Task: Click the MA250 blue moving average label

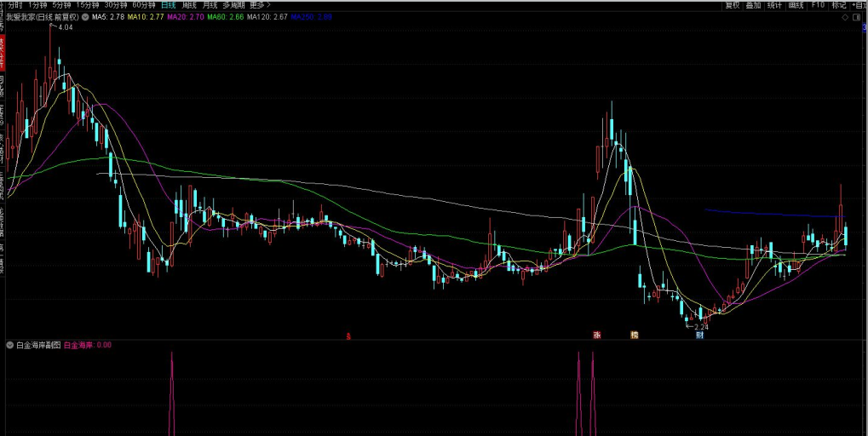Action: click(x=311, y=17)
